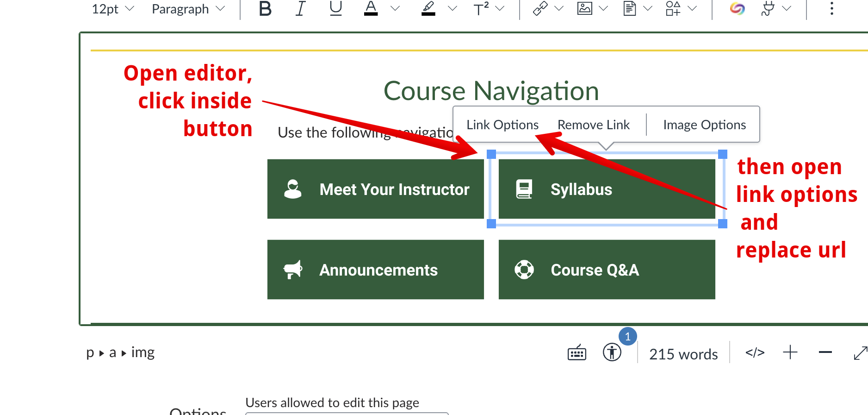Expand the text color options arrow

(x=395, y=9)
